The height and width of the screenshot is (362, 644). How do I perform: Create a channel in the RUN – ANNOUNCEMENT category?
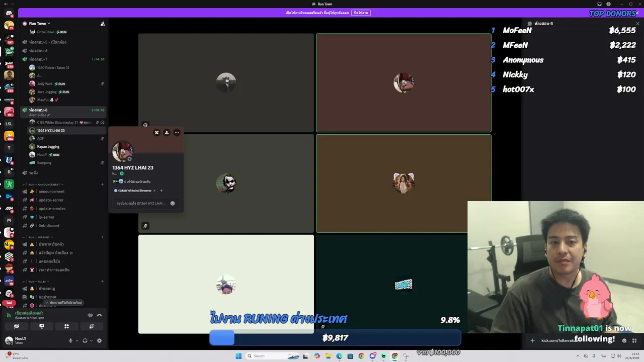[103, 185]
